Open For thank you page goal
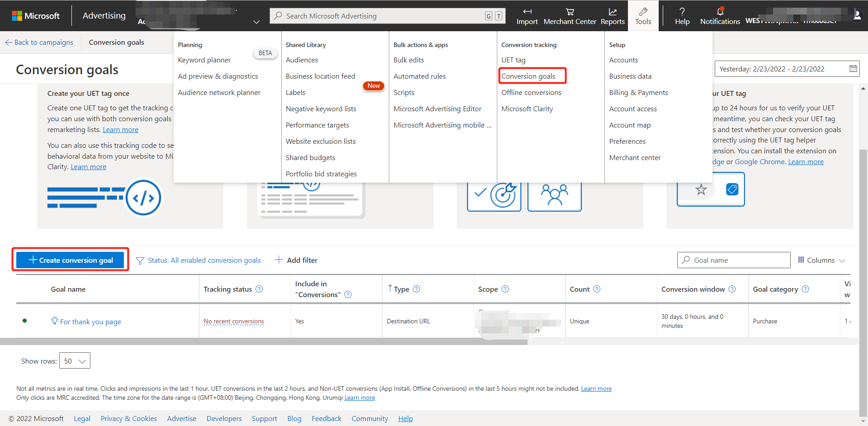The width and height of the screenshot is (868, 426). coord(90,322)
